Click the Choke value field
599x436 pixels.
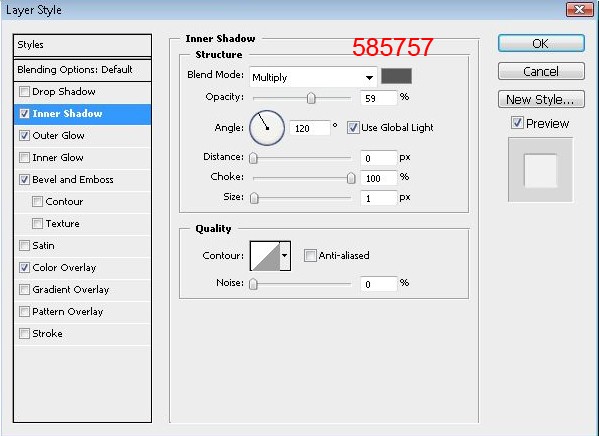coord(379,178)
